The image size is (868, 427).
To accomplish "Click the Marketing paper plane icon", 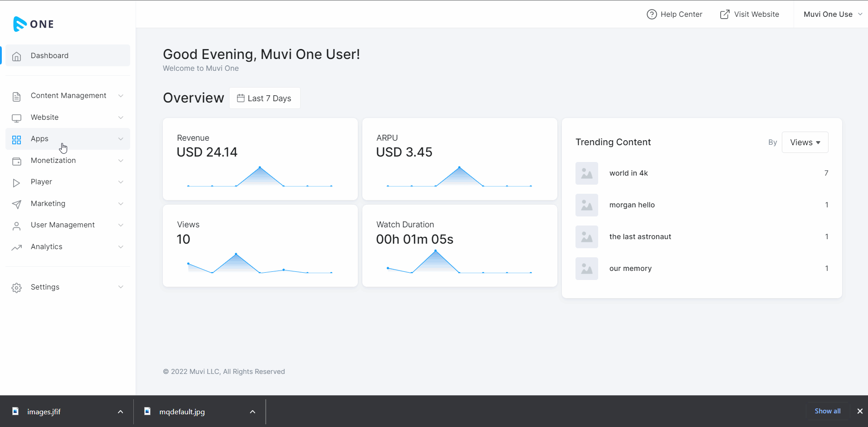I will tap(17, 204).
